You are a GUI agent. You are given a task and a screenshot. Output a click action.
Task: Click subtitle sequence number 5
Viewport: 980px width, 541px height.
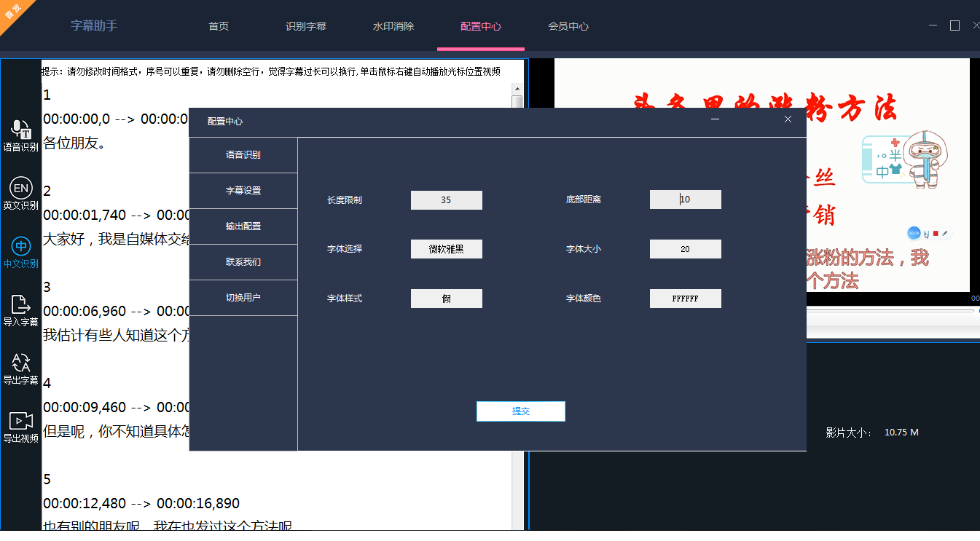(x=47, y=479)
